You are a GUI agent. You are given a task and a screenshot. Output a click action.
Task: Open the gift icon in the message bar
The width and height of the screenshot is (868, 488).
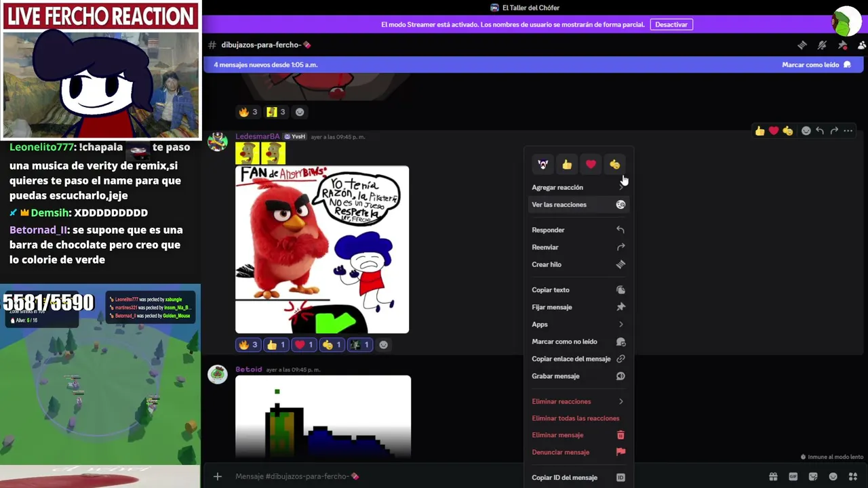pyautogui.click(x=773, y=476)
